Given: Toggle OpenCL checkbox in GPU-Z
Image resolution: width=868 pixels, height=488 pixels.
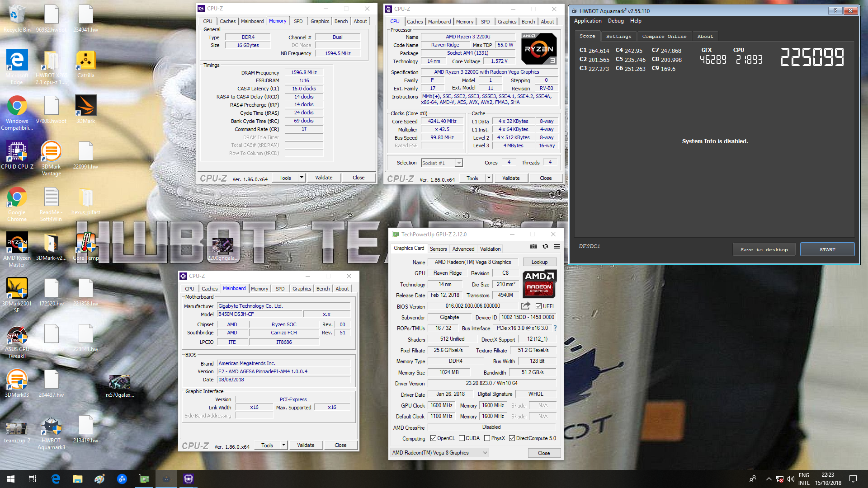Looking at the screenshot, I should [433, 438].
